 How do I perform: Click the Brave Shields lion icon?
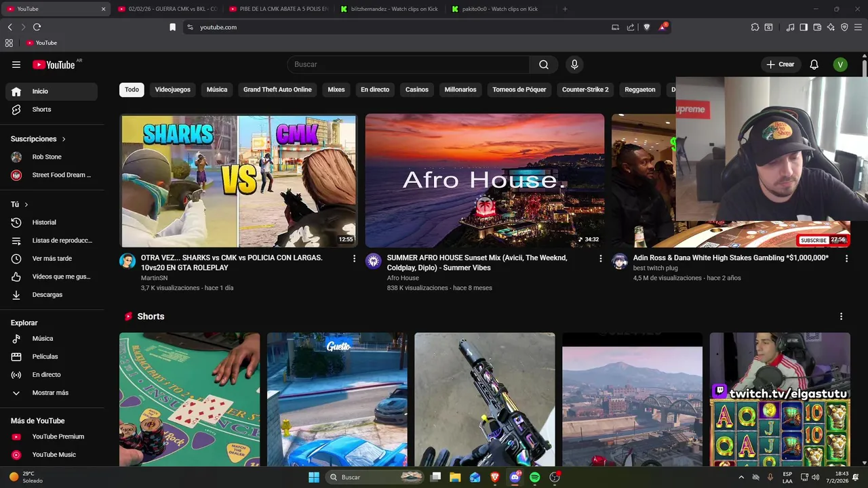pos(646,27)
